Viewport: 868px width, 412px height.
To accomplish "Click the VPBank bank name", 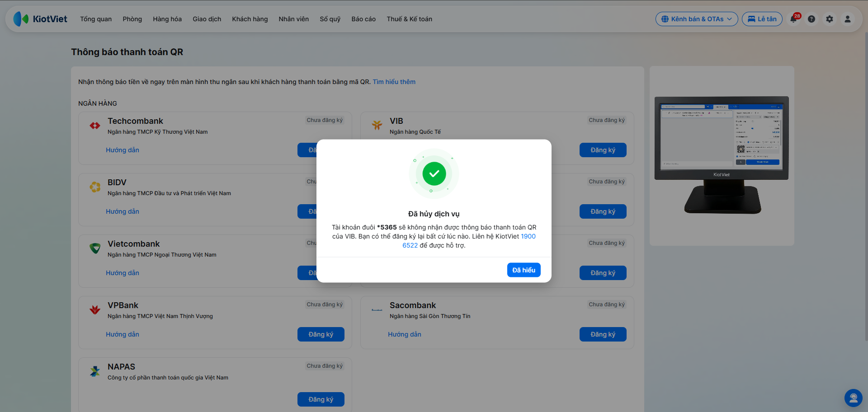I will 123,305.
